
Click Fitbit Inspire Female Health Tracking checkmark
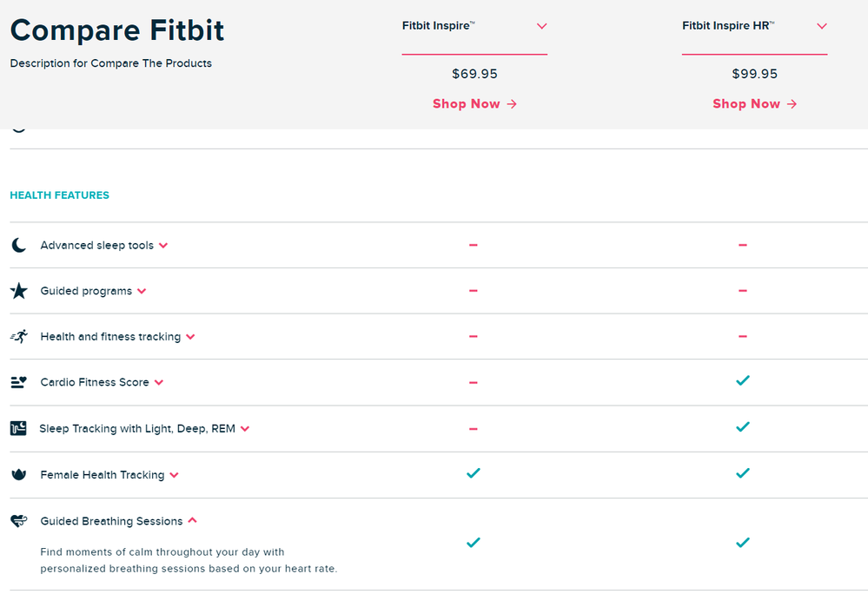tap(474, 473)
